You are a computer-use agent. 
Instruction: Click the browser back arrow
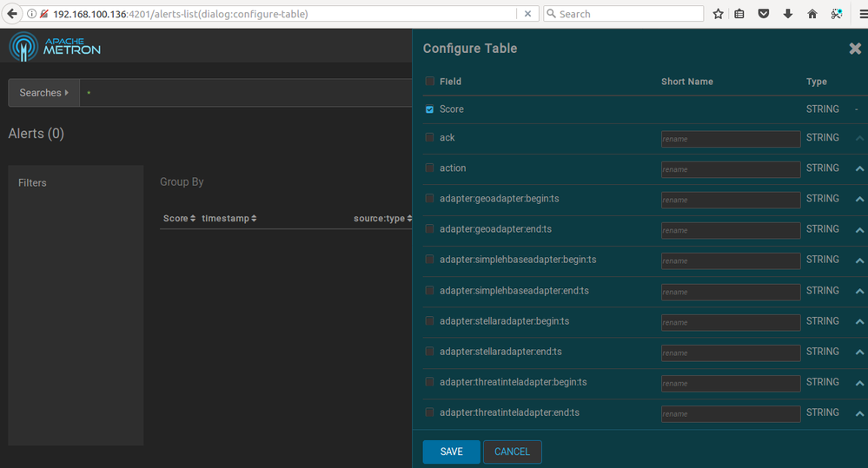[12, 14]
